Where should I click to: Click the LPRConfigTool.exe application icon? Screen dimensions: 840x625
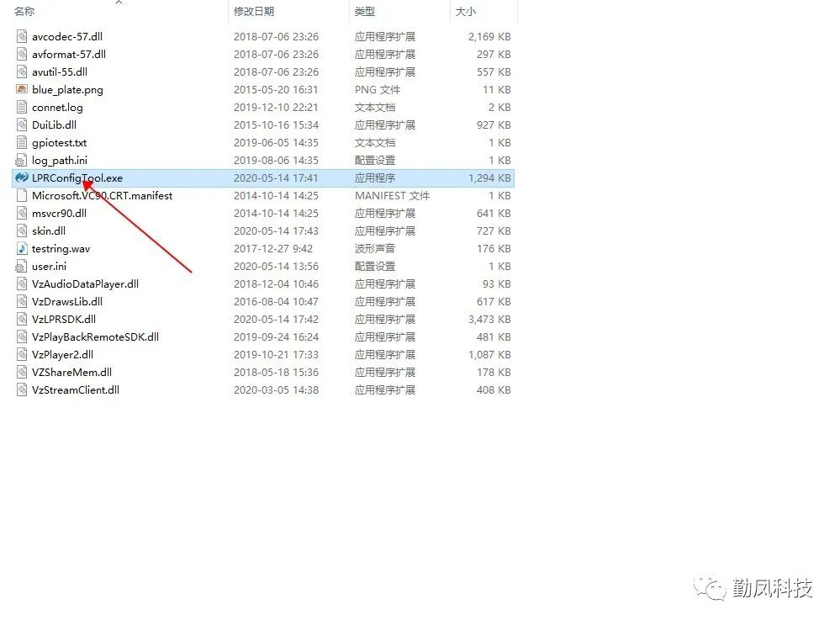click(21, 177)
